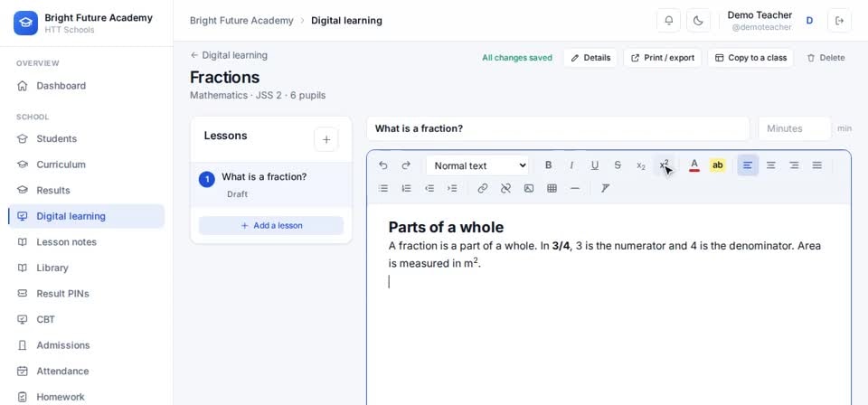
Task: Click the Minutes input field
Action: coord(795,128)
